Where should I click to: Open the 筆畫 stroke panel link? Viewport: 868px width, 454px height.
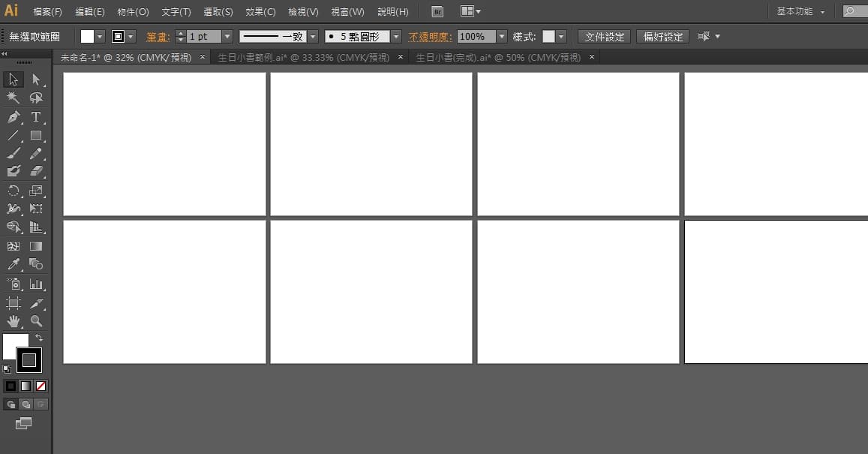pos(158,37)
